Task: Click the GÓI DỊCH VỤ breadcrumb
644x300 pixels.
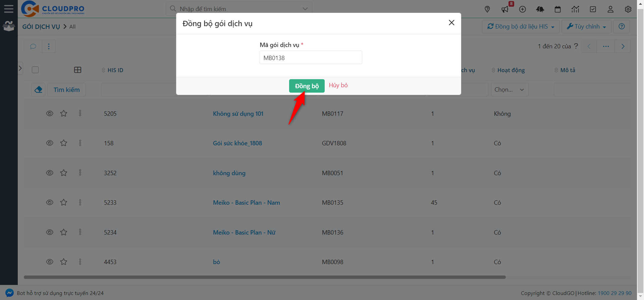Action: pyautogui.click(x=41, y=27)
